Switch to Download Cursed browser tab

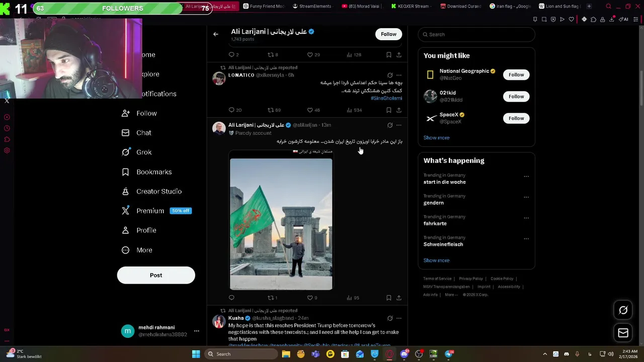[x=460, y=7]
